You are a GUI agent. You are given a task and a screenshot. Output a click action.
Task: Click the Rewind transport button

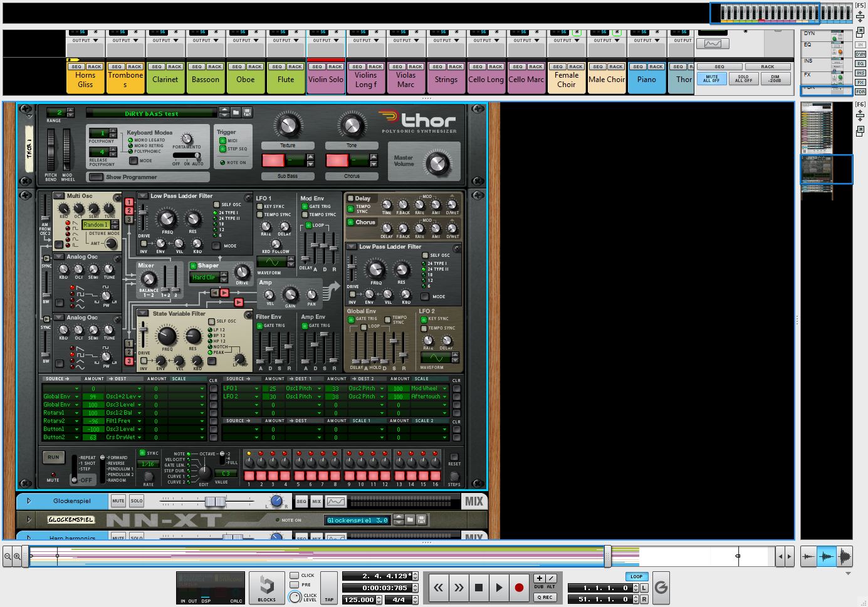click(x=439, y=588)
